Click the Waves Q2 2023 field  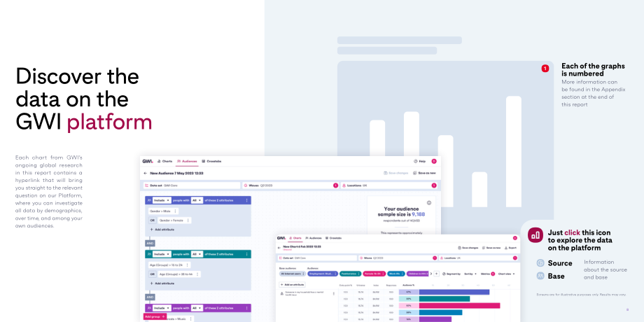290,185
